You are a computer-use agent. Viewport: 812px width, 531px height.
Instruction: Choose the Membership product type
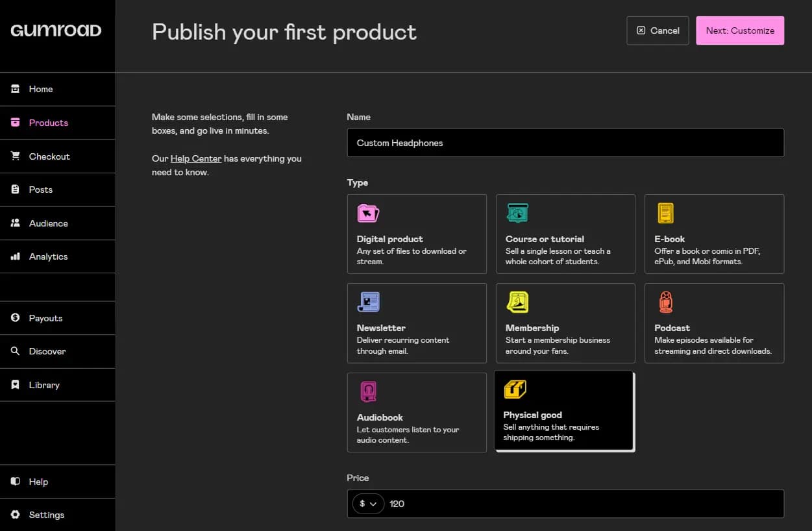point(565,323)
